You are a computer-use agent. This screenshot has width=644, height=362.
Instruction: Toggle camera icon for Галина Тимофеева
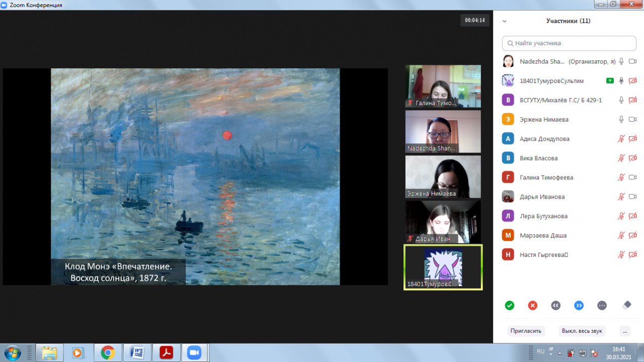[x=633, y=177]
